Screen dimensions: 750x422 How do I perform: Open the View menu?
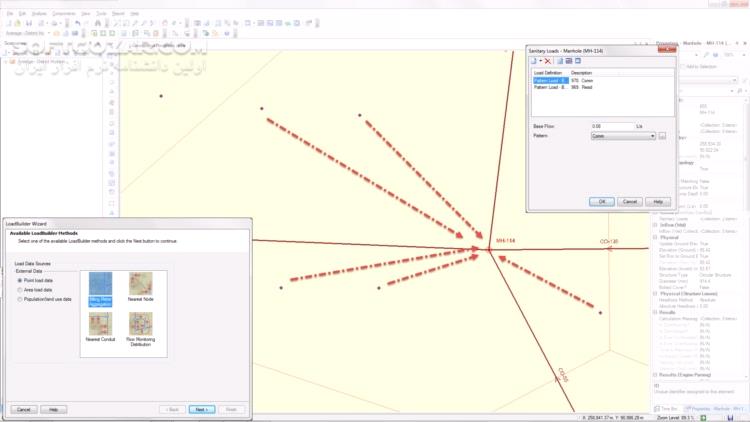pyautogui.click(x=86, y=14)
